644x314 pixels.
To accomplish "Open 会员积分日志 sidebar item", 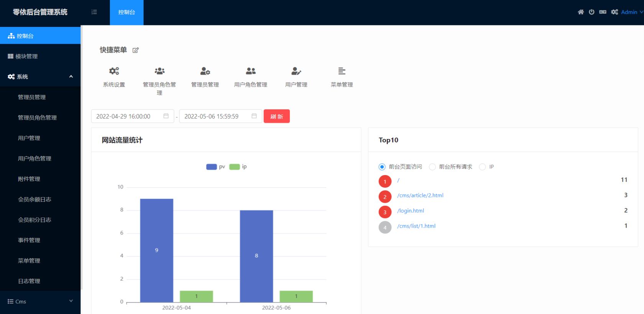I will (40, 220).
